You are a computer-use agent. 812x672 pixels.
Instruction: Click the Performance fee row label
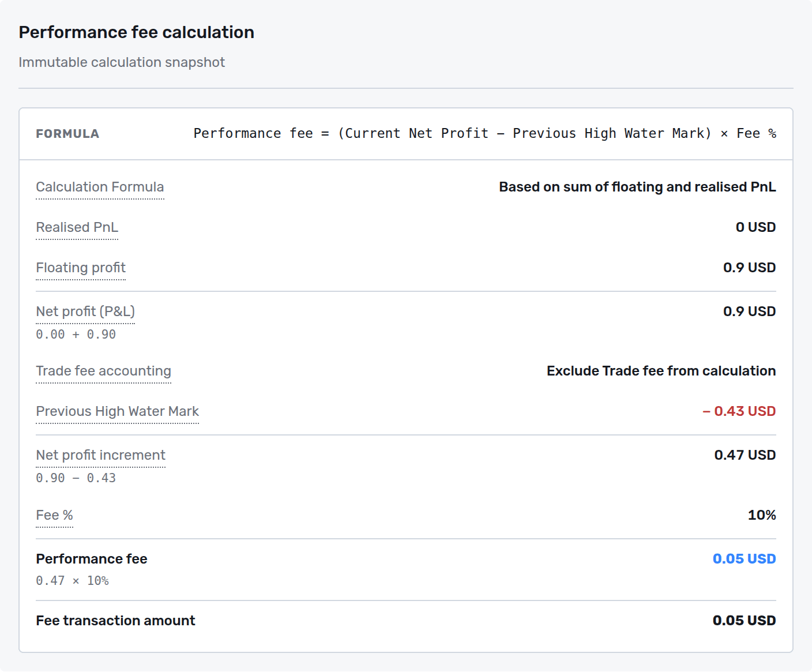pyautogui.click(x=92, y=559)
